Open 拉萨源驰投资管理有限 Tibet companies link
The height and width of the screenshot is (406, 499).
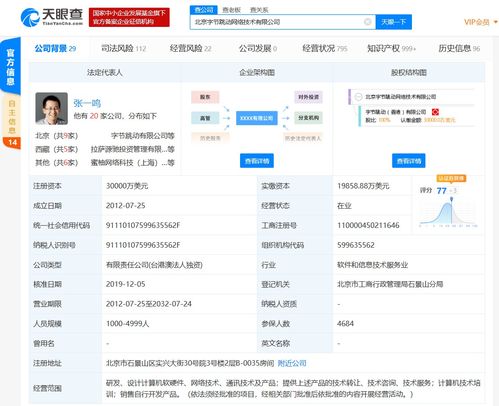pos(133,149)
